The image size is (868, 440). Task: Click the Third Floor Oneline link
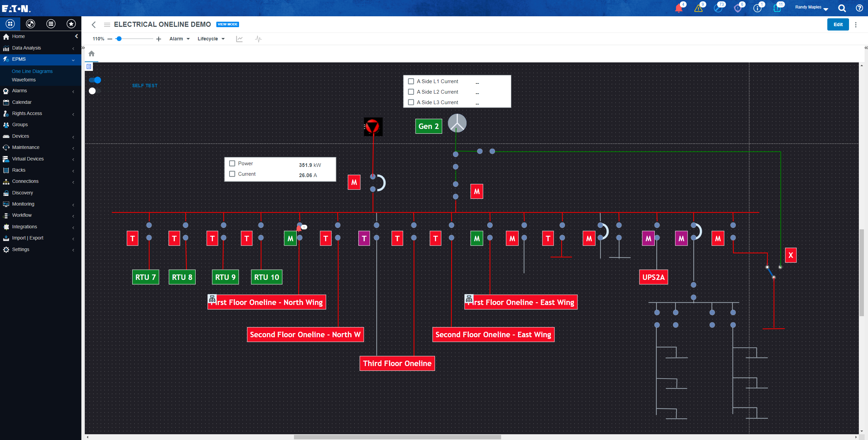point(396,364)
